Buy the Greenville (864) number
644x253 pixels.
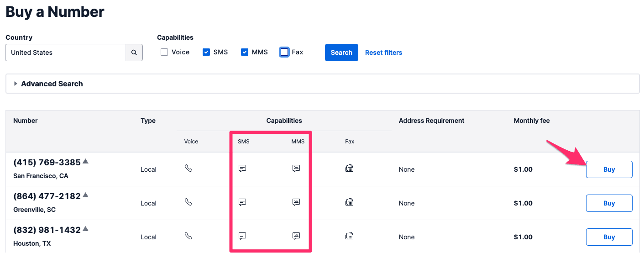[x=609, y=203]
